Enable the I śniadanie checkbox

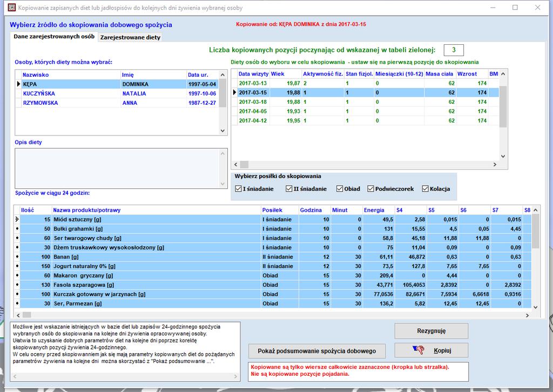pos(238,188)
